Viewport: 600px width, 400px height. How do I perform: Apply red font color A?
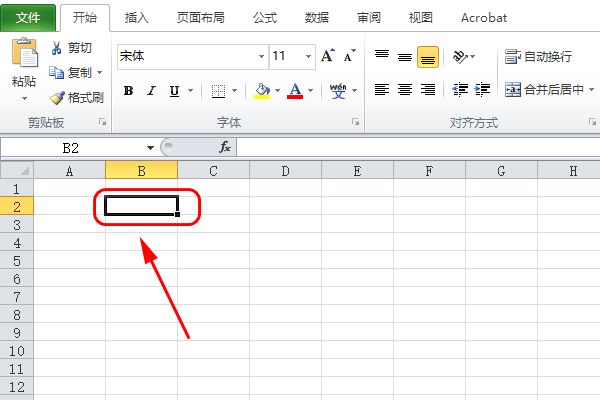coord(295,91)
